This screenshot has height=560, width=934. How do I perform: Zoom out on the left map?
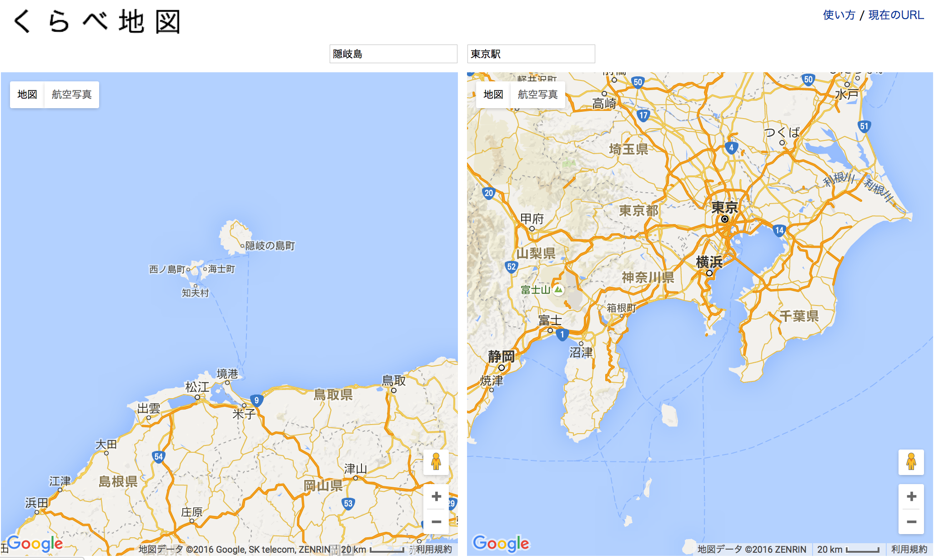(x=436, y=522)
